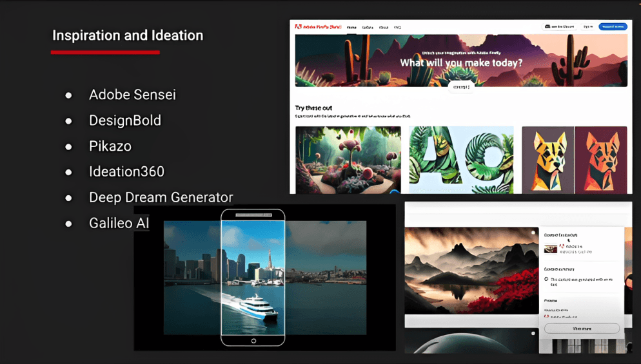Click the phone mockup's round home button

point(253,341)
